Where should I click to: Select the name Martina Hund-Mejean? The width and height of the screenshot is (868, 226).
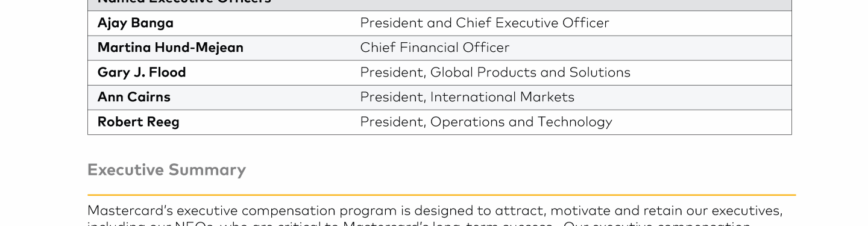(x=171, y=48)
